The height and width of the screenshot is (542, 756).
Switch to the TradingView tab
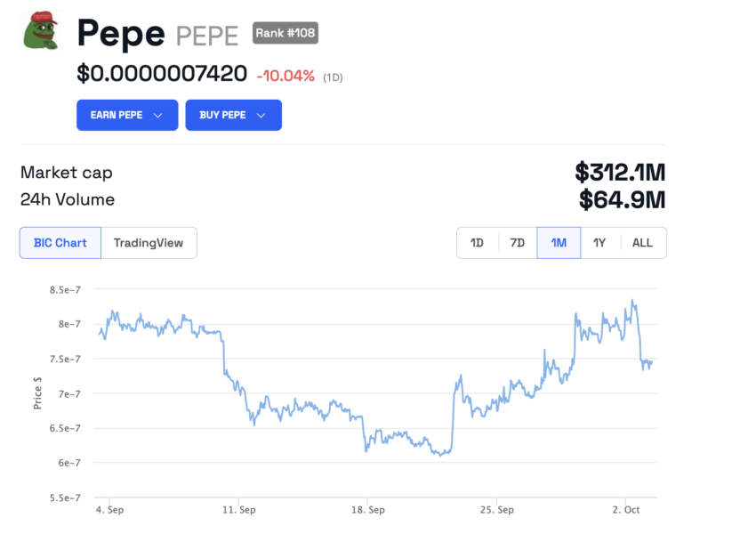149,242
